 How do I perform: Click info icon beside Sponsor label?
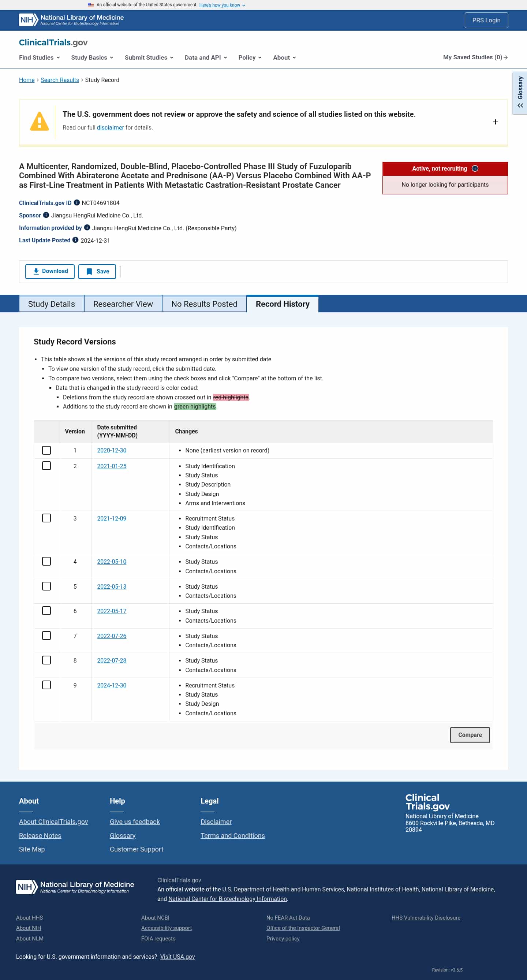(46, 215)
